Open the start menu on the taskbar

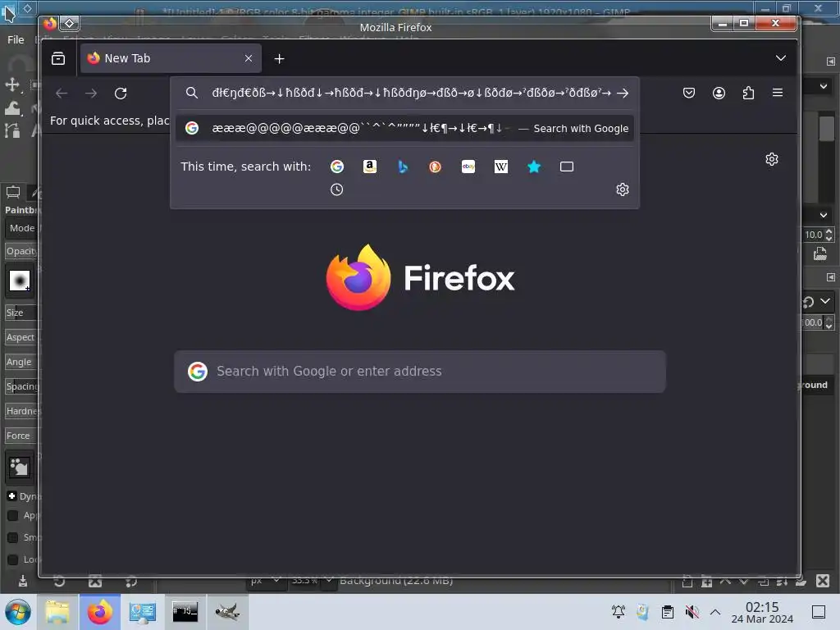click(18, 612)
